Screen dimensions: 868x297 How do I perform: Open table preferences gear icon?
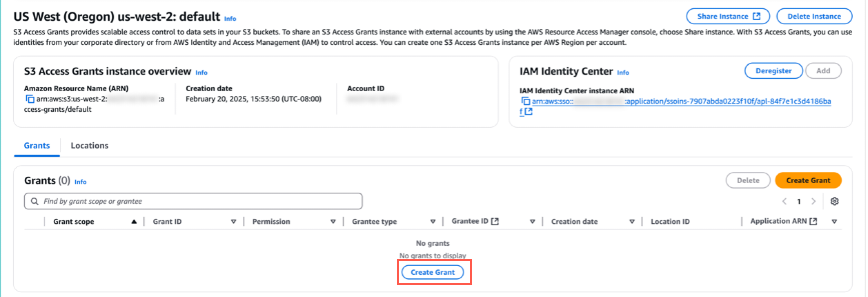tap(834, 201)
